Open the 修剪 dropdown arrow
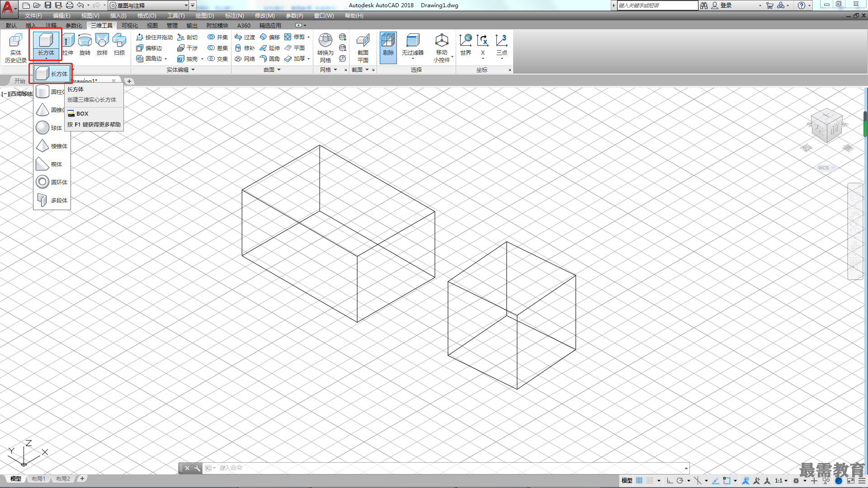This screenshot has height=488, width=868. 308,38
